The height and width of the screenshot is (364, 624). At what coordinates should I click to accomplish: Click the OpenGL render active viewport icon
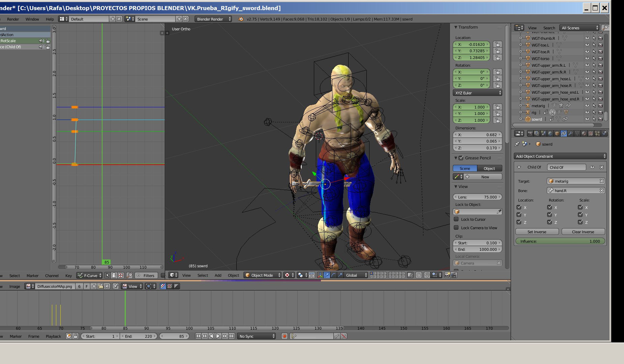(x=447, y=275)
